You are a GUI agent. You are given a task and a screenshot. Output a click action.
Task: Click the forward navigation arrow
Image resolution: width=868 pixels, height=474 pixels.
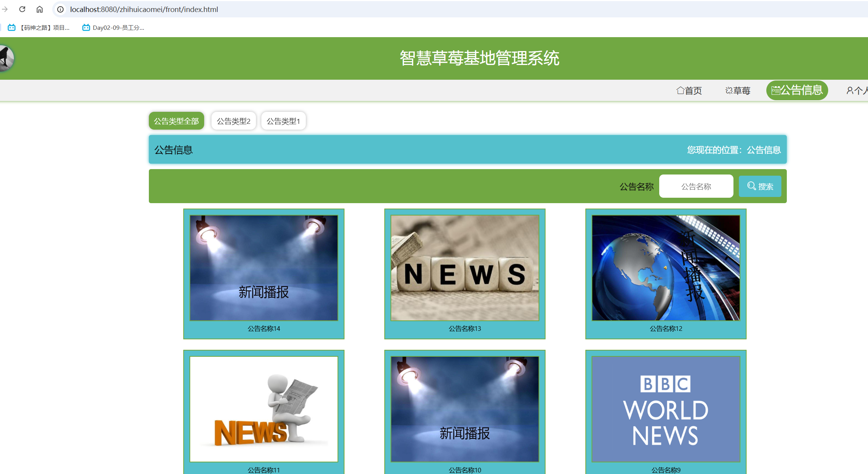pos(5,9)
